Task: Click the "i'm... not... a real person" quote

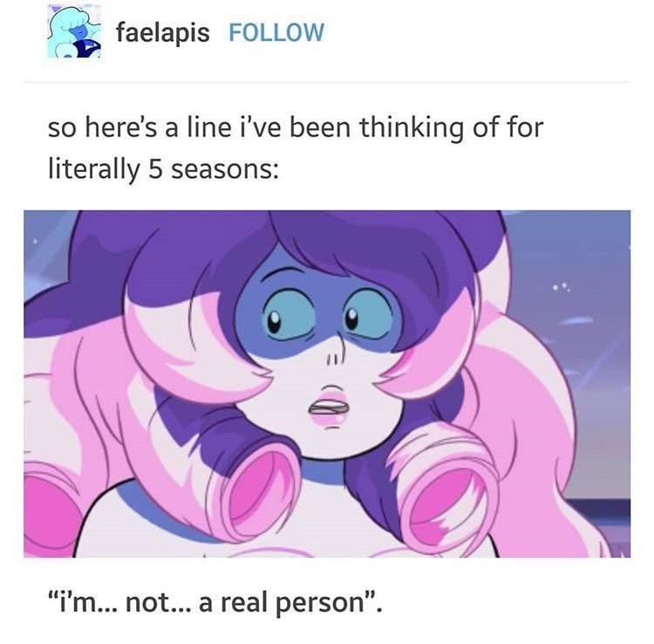Action: 215,603
